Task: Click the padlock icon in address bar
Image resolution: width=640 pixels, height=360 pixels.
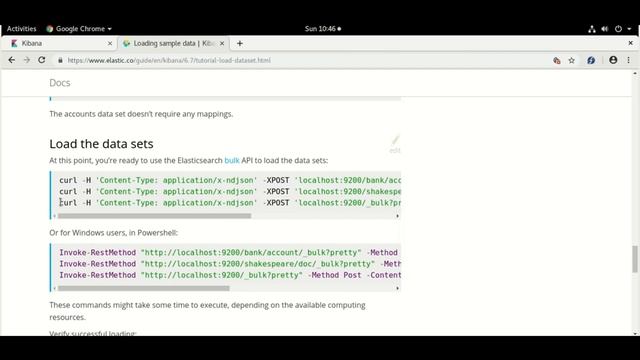Action: click(x=60, y=60)
